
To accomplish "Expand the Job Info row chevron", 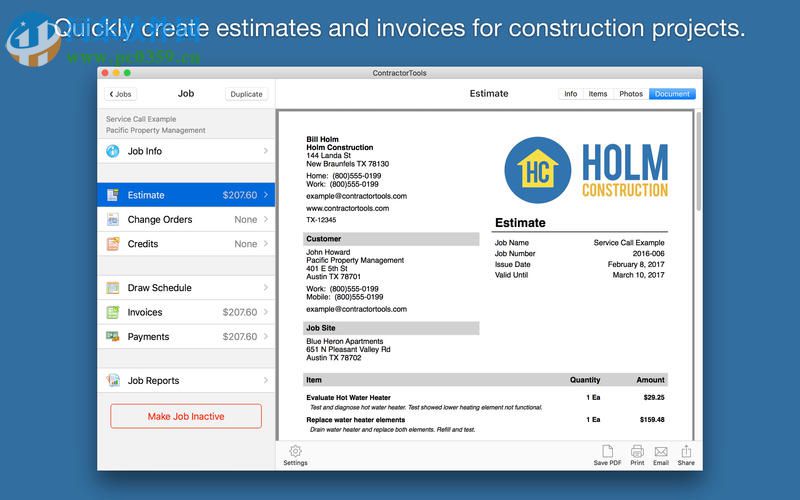I will coord(266,151).
